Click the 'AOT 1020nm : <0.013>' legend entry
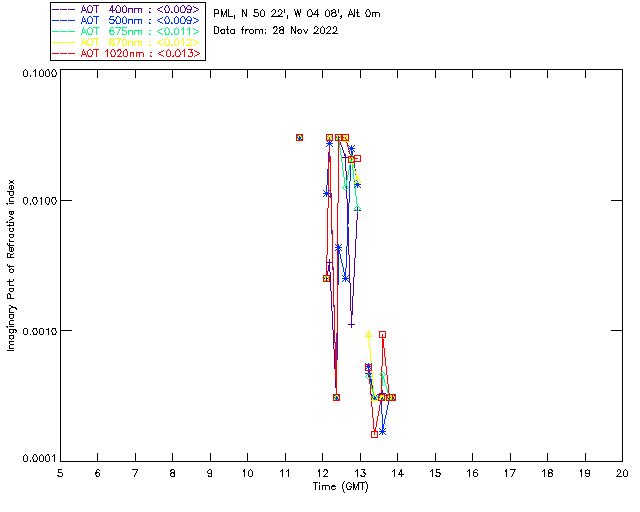The width and height of the screenshot is (640, 512). 126,53
